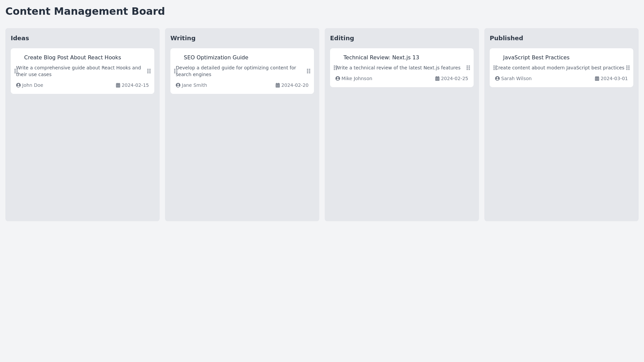The height and width of the screenshot is (362, 644).
Task: Click the right drag handle on React Hooks card
Action: [149, 71]
